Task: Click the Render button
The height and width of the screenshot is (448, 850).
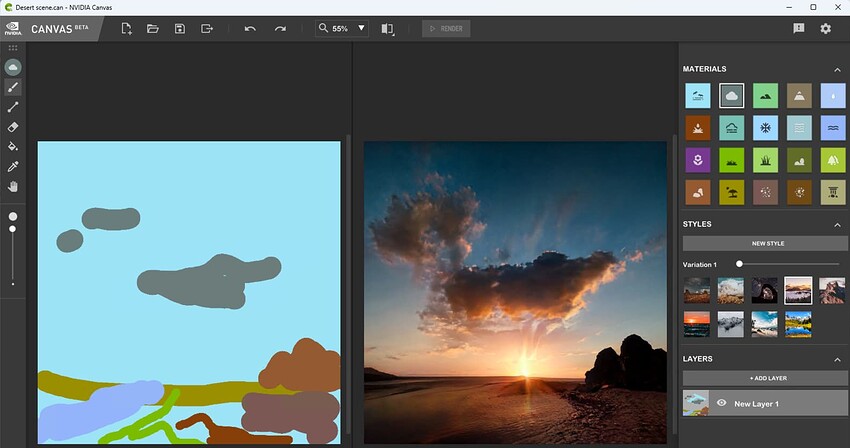Action: (x=446, y=29)
